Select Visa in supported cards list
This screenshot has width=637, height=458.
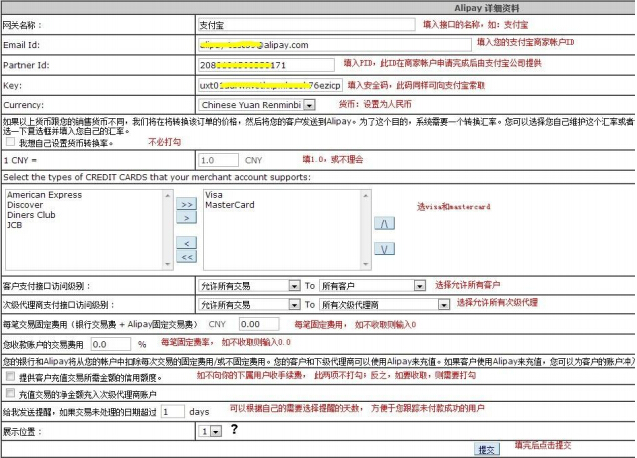214,195
